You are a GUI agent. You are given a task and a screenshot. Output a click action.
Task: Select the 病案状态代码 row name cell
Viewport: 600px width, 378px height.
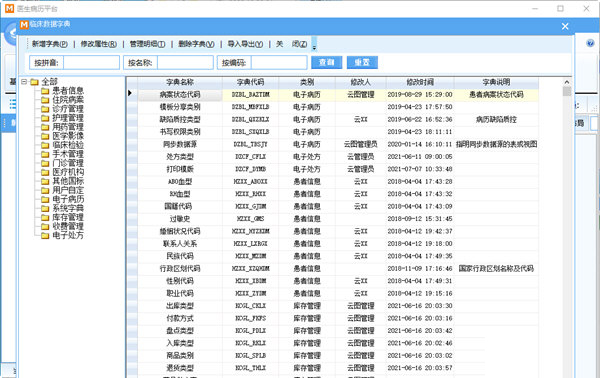click(180, 94)
